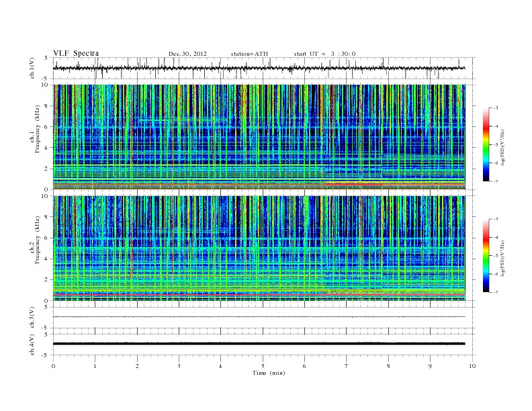Click the "-3" label on ch.1 color bar
Screen dimensions: 532x411
(x=496, y=108)
